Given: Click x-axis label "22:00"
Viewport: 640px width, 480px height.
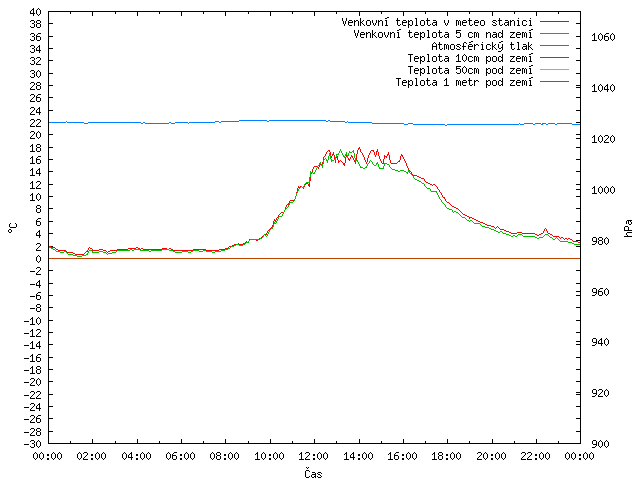Looking at the screenshot, I should 535,456.
